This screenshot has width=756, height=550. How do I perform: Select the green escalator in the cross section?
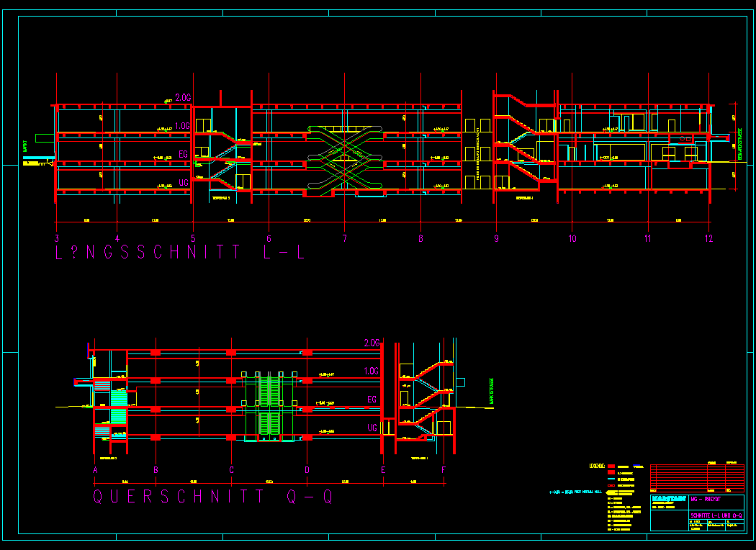tap(269, 407)
